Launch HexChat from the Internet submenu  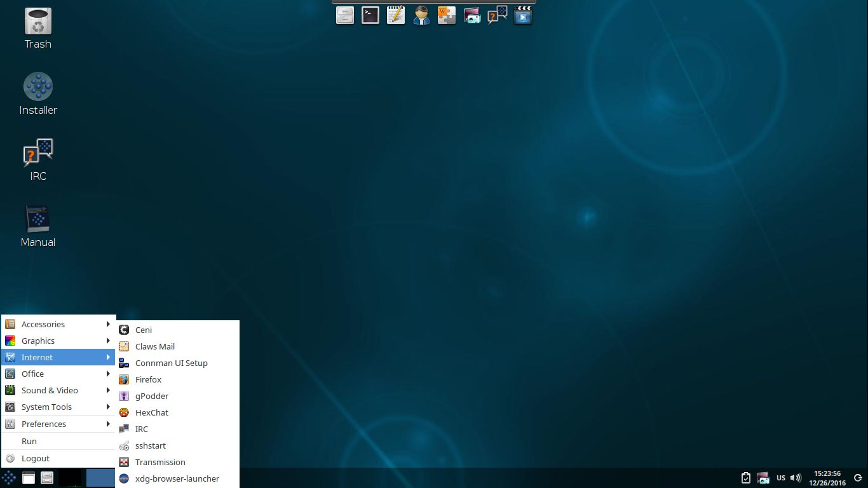[177, 412]
